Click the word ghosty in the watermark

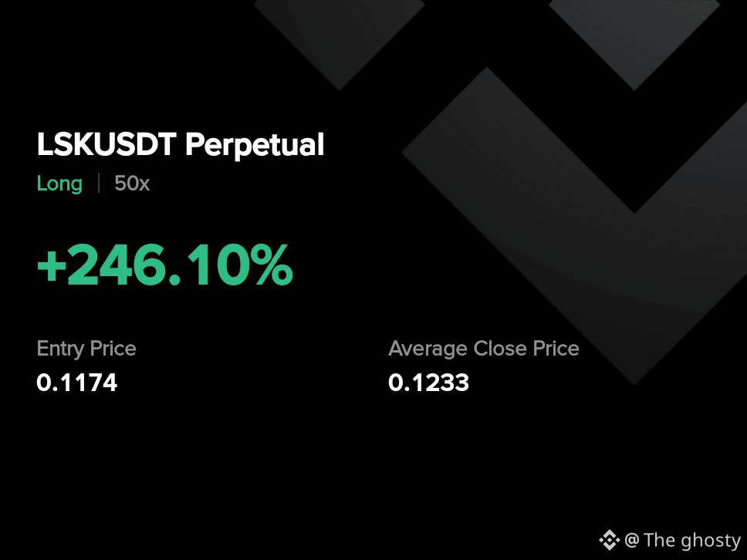(x=711, y=542)
